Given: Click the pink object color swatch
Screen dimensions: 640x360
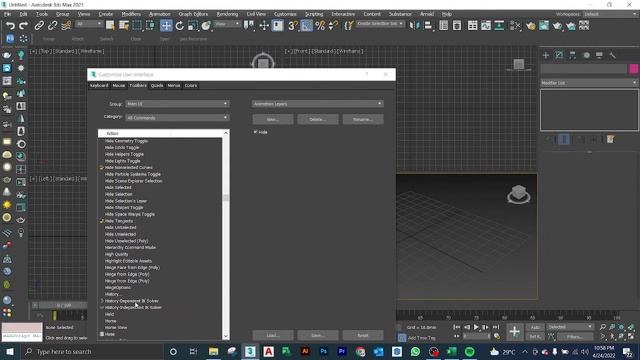Looking at the screenshot, I should pos(634,69).
